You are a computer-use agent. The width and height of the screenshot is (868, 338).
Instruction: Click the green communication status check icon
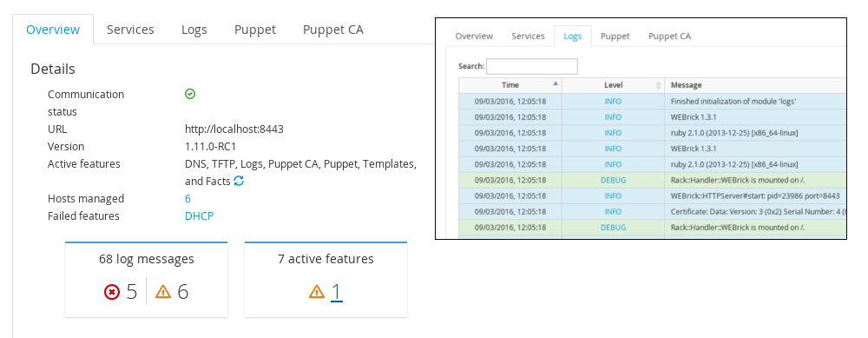190,94
